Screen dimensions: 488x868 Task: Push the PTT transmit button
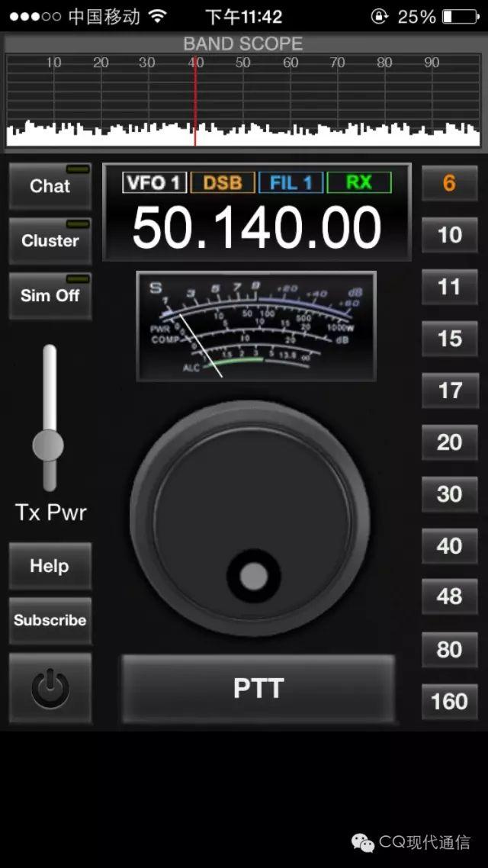pyautogui.click(x=258, y=688)
